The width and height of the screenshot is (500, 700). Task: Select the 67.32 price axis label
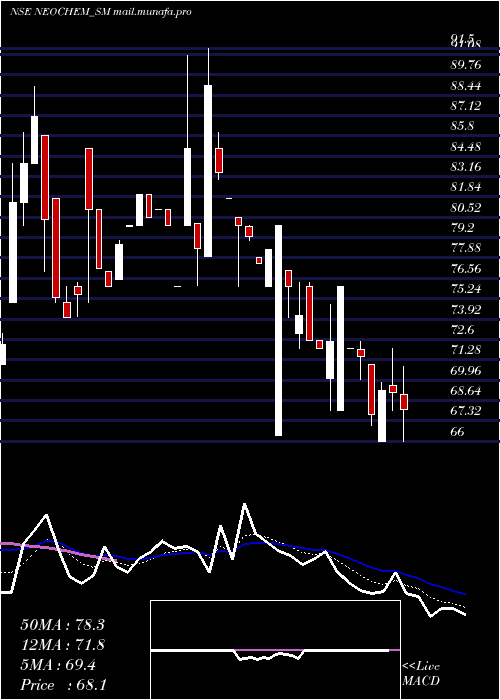pos(466,411)
